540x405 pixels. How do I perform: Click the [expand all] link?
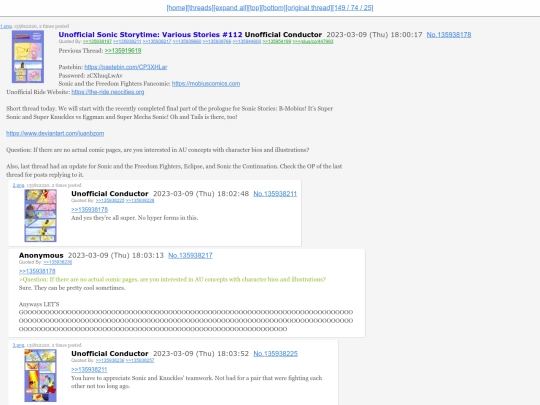tap(230, 8)
